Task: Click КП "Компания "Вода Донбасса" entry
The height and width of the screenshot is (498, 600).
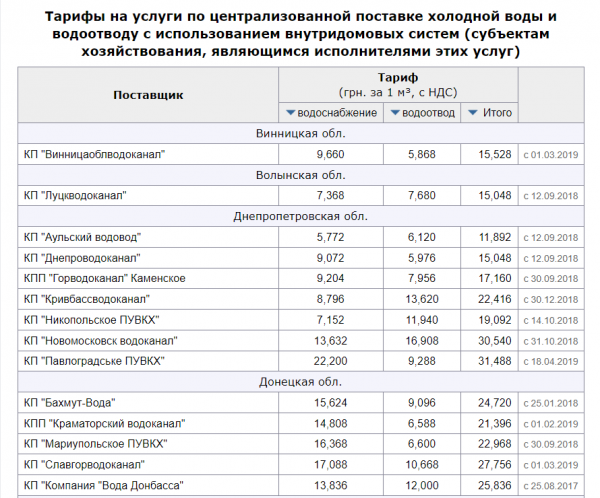Action: click(x=102, y=485)
